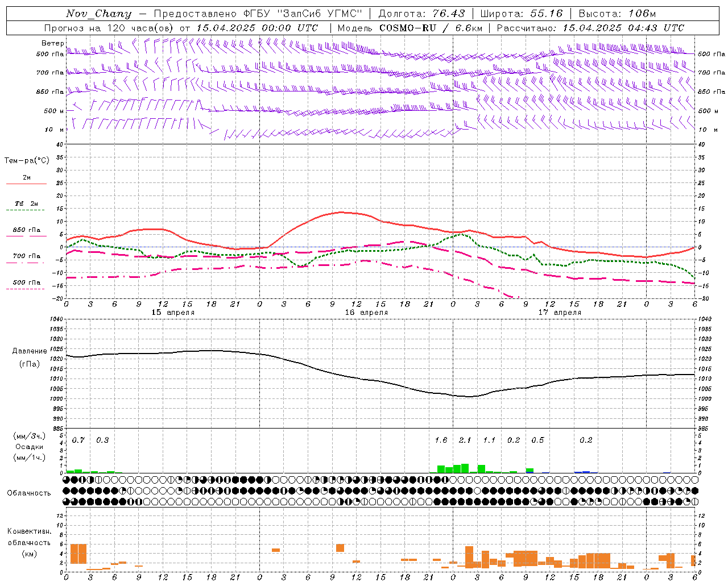Click the 850 гПа wind level label on left
The height and width of the screenshot is (582, 728).
pyautogui.click(x=50, y=92)
